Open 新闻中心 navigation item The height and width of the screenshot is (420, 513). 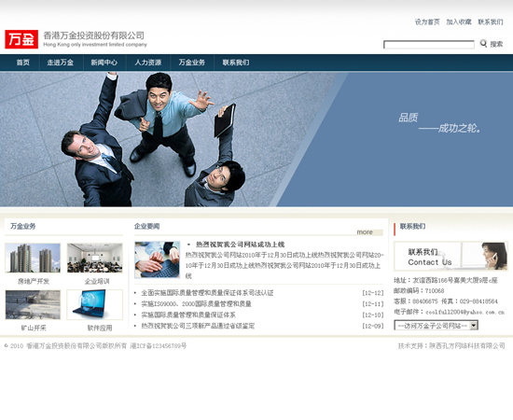click(104, 63)
